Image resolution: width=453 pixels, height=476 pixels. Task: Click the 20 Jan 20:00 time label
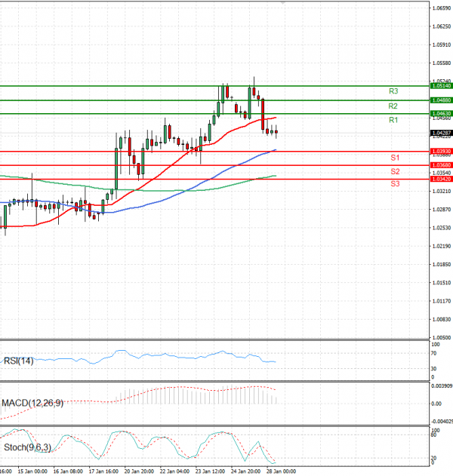[139, 471]
